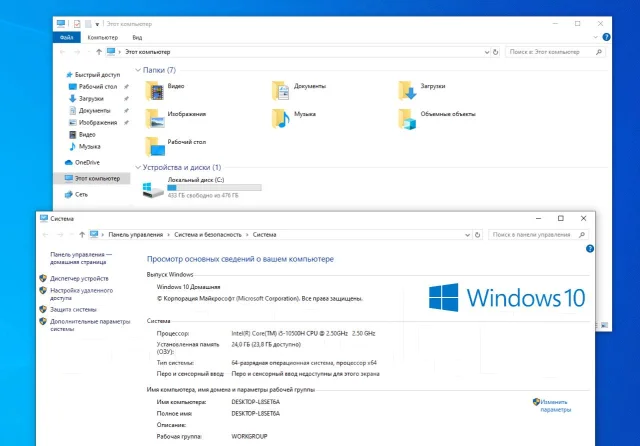The height and width of the screenshot is (446, 640).
Task: Open the Explorer address bar history dropdown
Action: pos(487,52)
